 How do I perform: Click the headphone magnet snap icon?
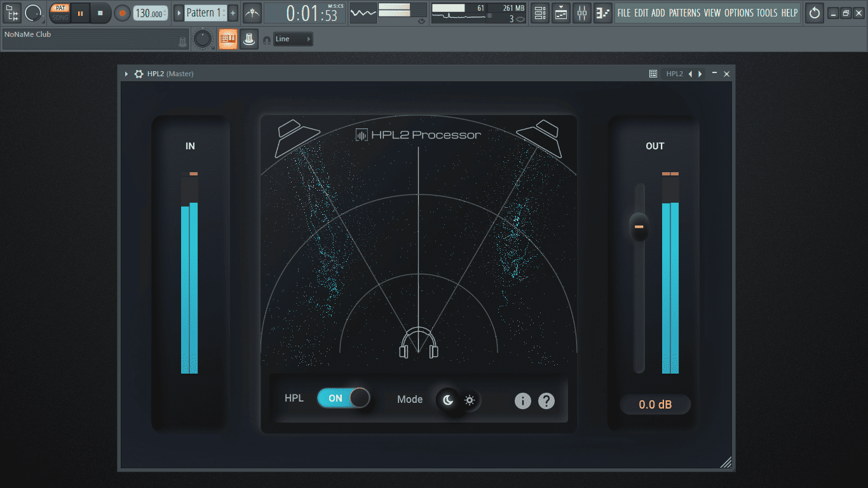pos(266,39)
